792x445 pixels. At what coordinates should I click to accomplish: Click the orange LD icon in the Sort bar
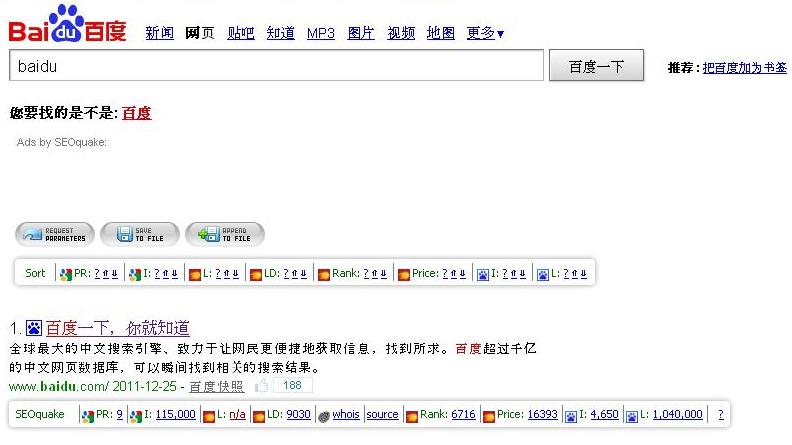click(256, 274)
